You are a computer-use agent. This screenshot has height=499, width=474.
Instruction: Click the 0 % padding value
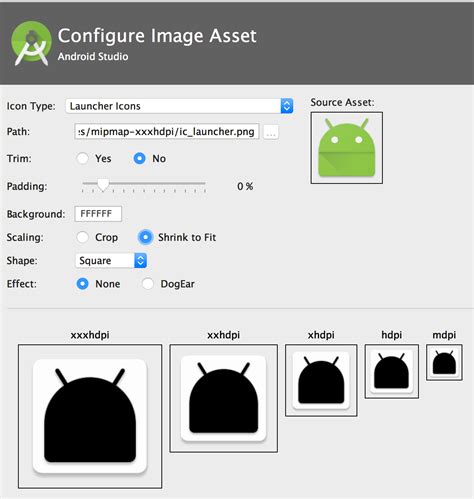(x=245, y=186)
